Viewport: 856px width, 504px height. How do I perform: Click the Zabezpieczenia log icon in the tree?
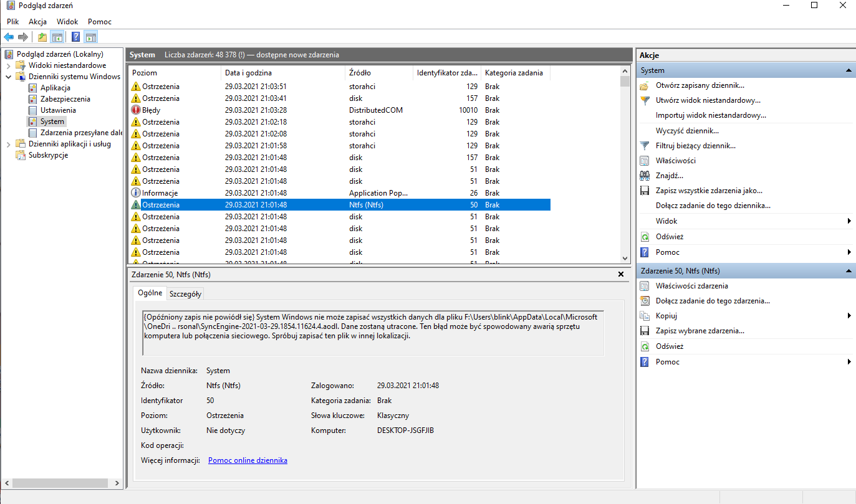(33, 99)
